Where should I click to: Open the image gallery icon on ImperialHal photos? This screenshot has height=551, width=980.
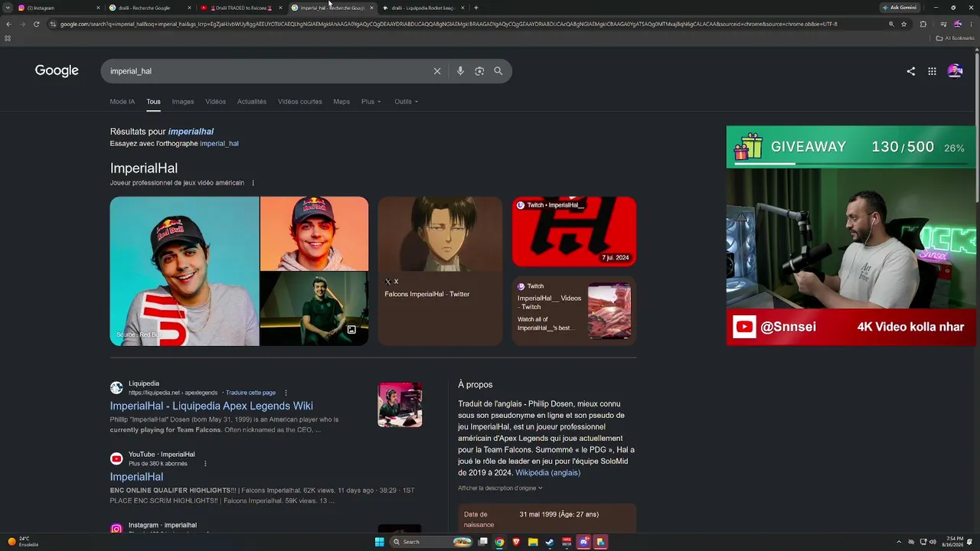pyautogui.click(x=351, y=330)
